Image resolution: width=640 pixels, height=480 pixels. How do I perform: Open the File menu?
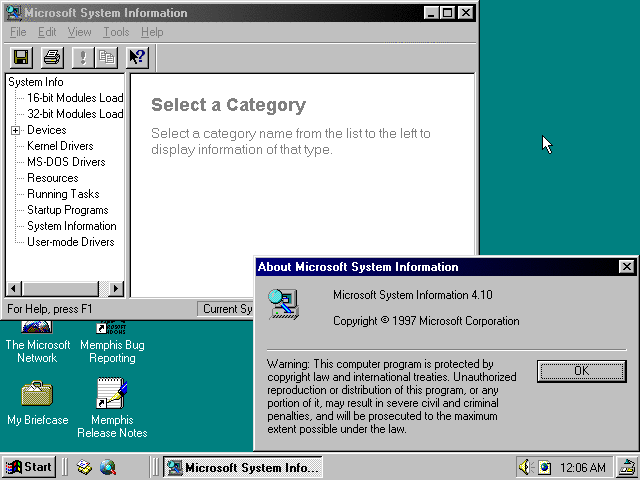pos(18,32)
